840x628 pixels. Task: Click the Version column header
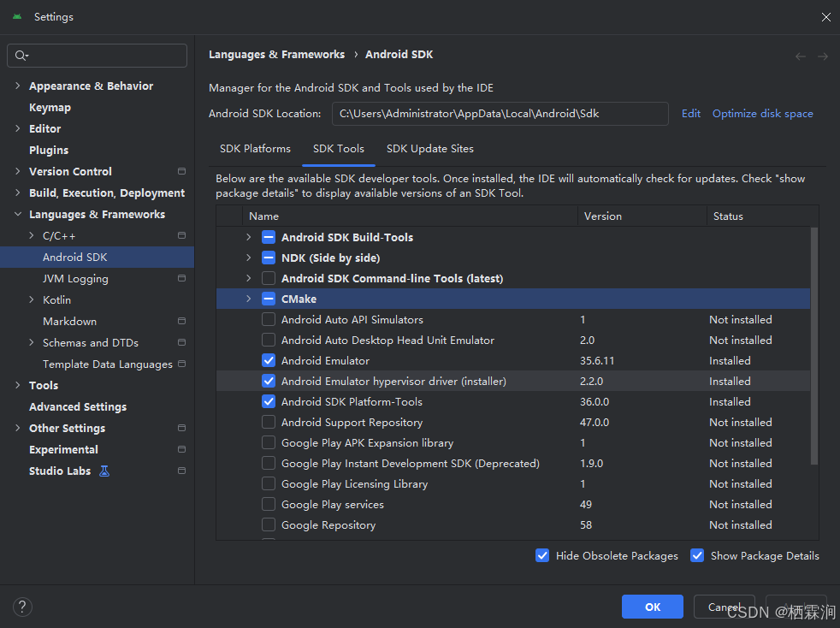click(642, 216)
